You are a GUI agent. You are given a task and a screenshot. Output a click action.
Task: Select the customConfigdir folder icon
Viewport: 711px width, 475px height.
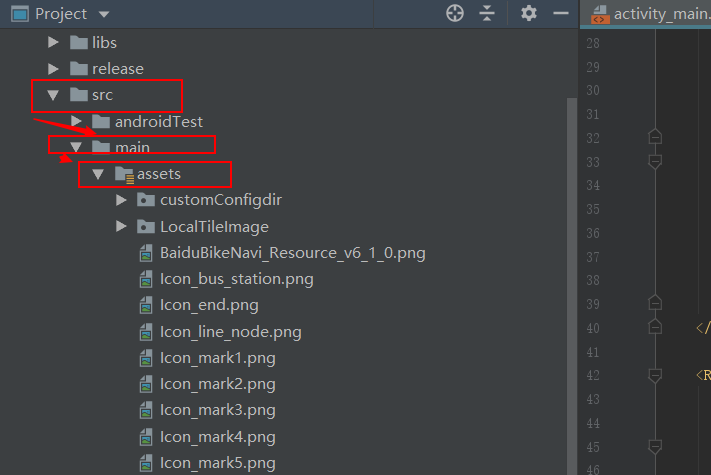[146, 200]
